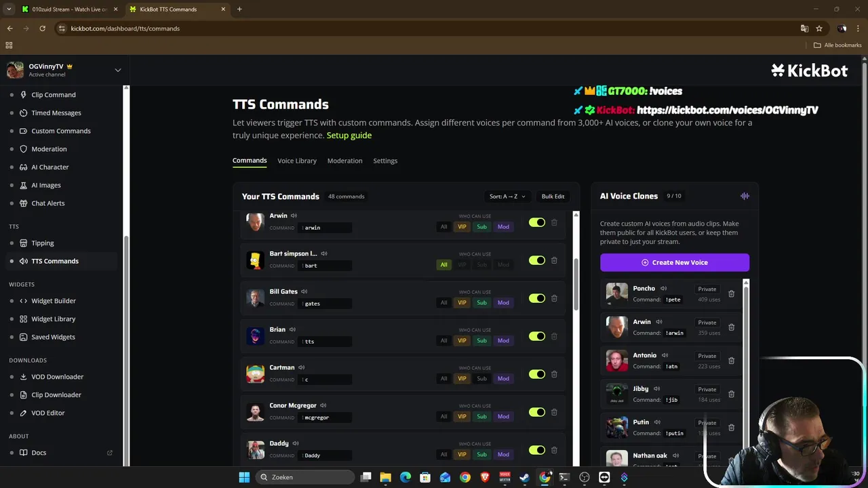Play the Brian voice preview speaker icon
The image size is (868, 488).
pos(292,329)
